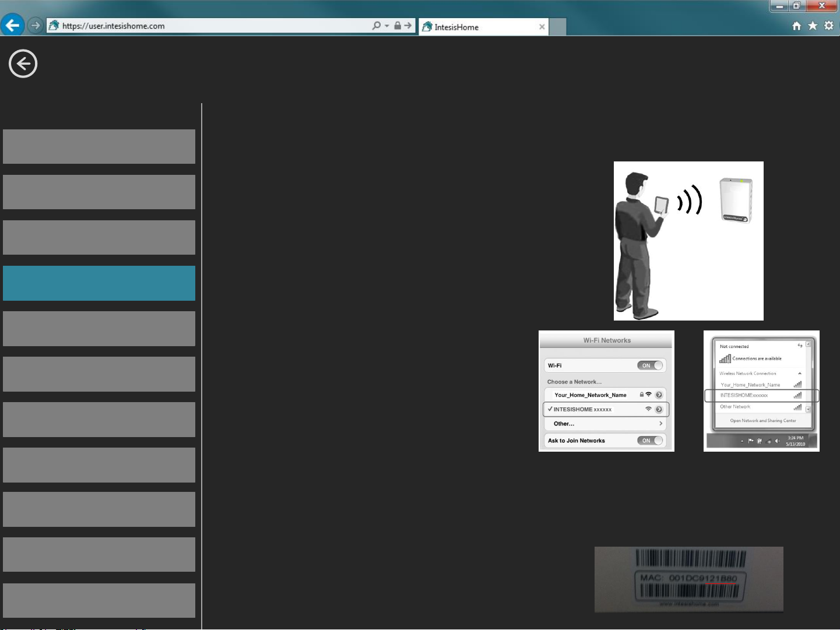Screen dimensions: 840x630
Task: Click the Windows wireless connection screenshot image
Action: click(x=761, y=391)
